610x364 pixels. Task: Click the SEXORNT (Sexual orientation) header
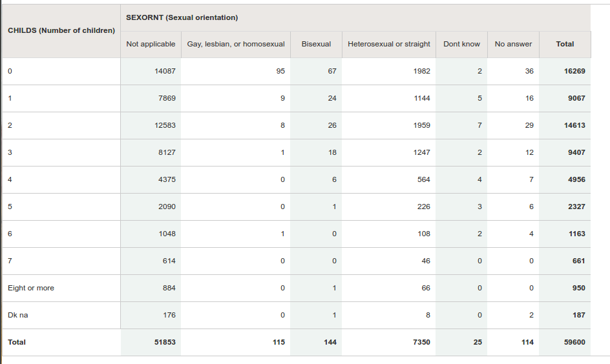pyautogui.click(x=182, y=17)
